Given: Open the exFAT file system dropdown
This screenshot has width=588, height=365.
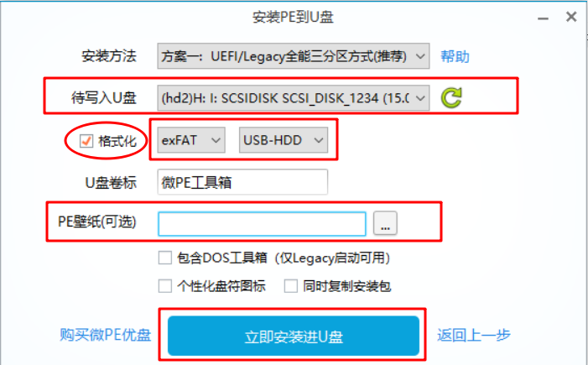Looking at the screenshot, I should (x=191, y=140).
